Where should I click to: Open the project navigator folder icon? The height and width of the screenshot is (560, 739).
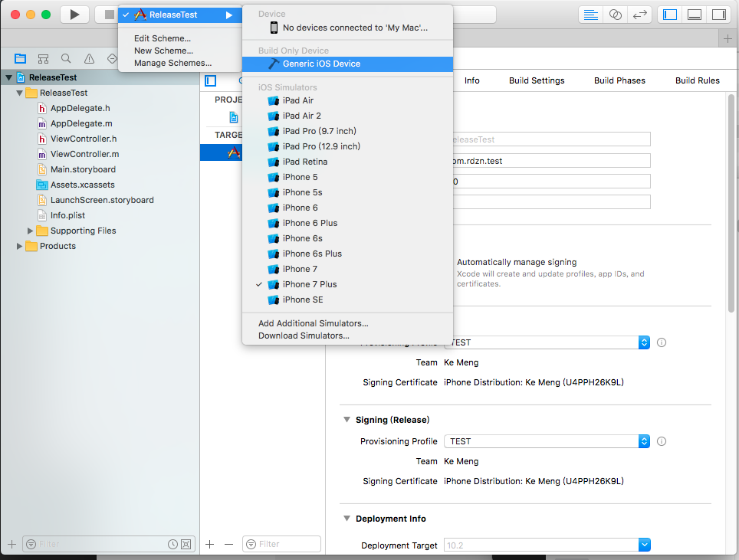pos(20,58)
